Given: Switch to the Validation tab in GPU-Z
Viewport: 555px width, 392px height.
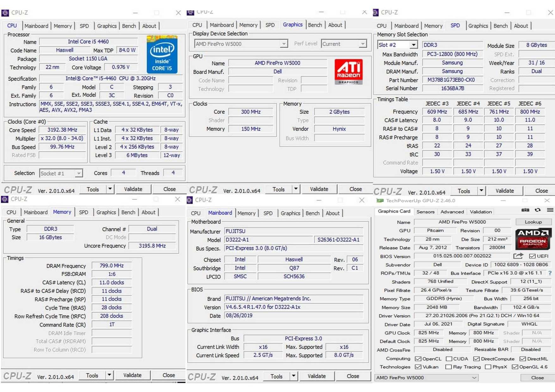Looking at the screenshot, I should tap(481, 212).
